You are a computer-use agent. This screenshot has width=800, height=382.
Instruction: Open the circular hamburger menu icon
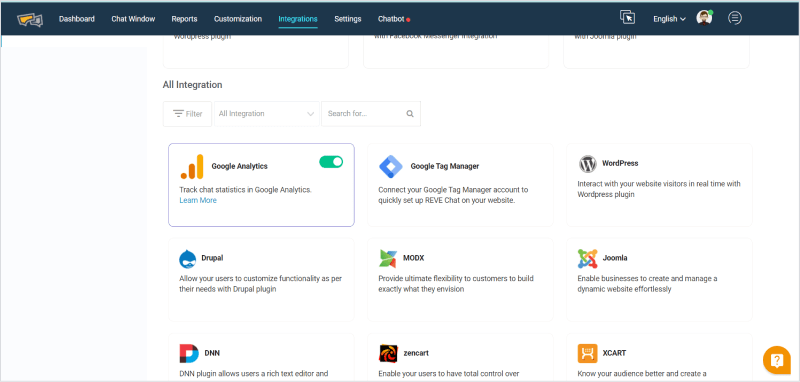735,18
